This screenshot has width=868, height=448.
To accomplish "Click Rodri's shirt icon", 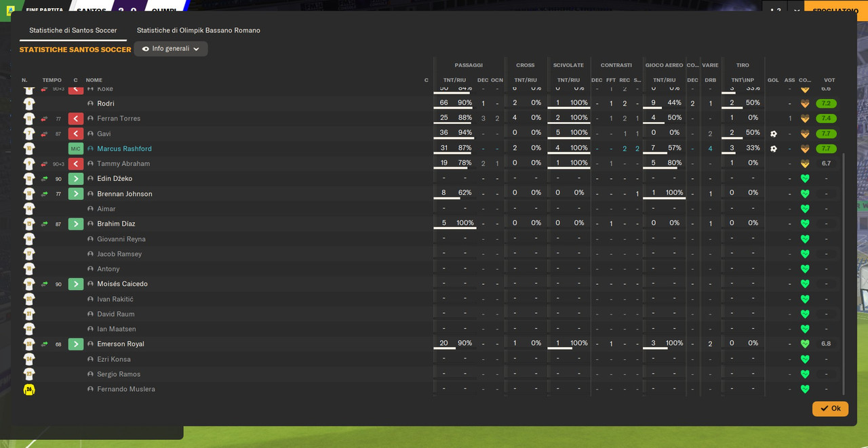I will (x=29, y=104).
